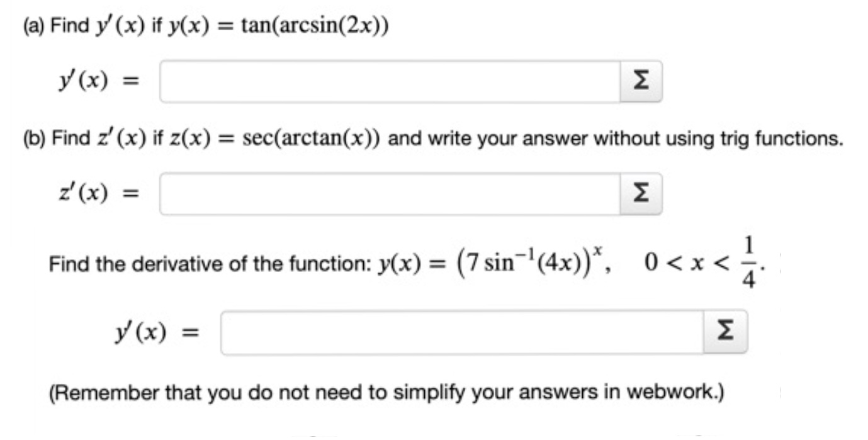
Task: Open the math palette for the final answer
Action: pos(727,329)
